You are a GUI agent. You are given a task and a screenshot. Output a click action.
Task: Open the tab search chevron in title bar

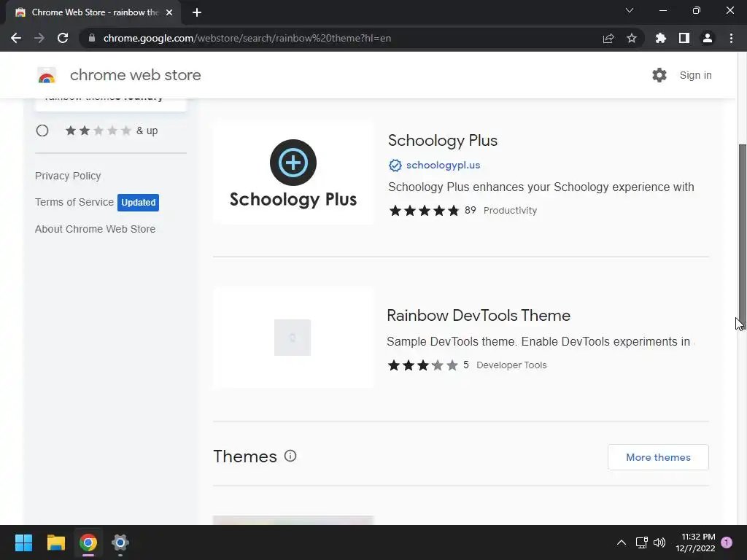(x=630, y=10)
